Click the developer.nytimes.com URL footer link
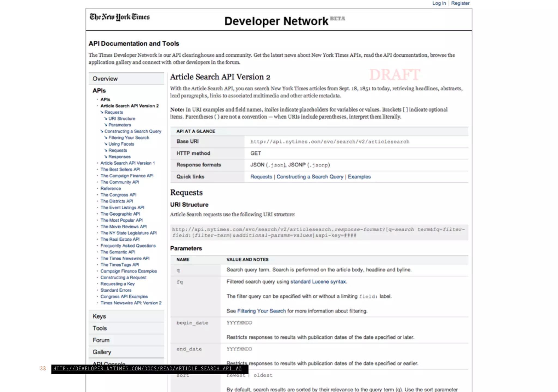The image size is (558, 392). pyautogui.click(x=147, y=369)
